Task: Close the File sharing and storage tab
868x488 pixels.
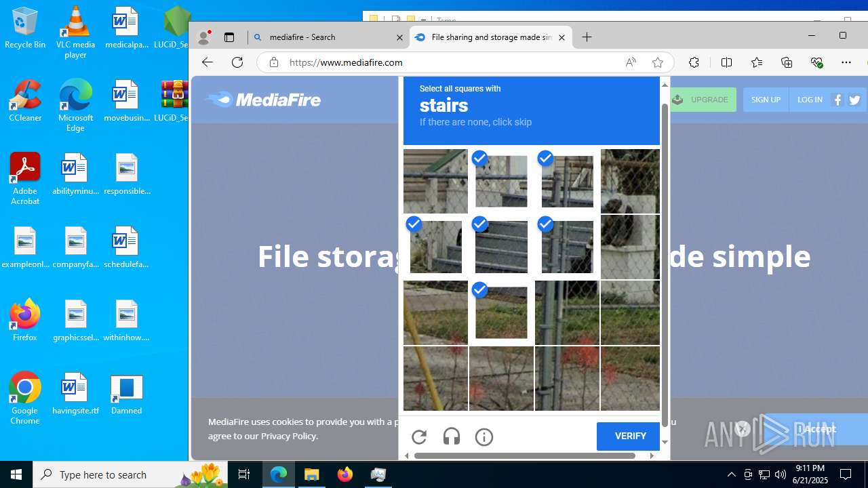Action: click(561, 38)
